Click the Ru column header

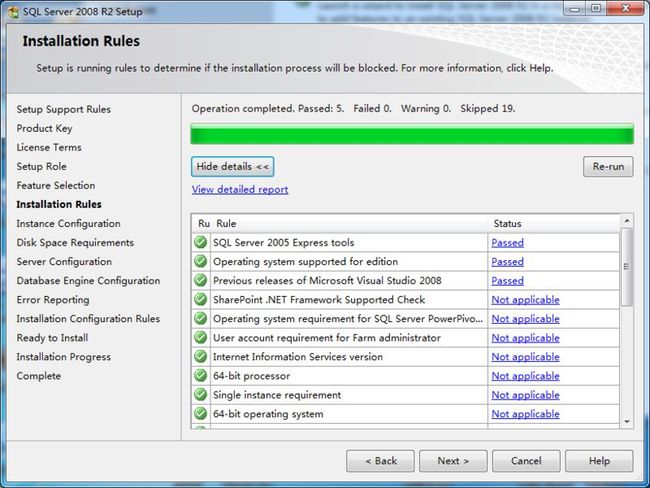(202, 223)
